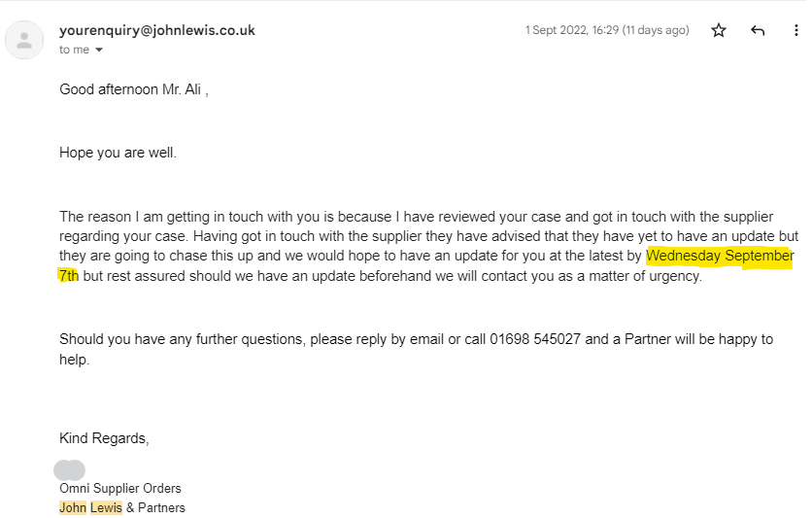Star this John Lewis email
Screen dimensions: 812x518
(x=719, y=31)
